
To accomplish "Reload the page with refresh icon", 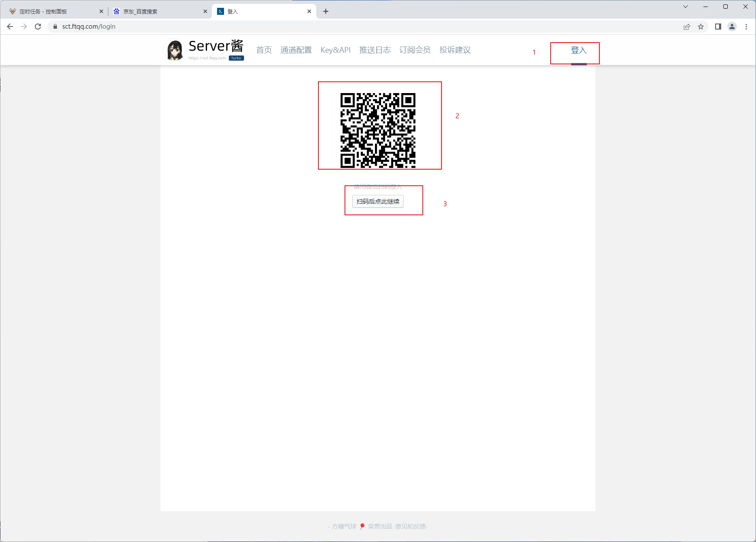I will 38,27.
